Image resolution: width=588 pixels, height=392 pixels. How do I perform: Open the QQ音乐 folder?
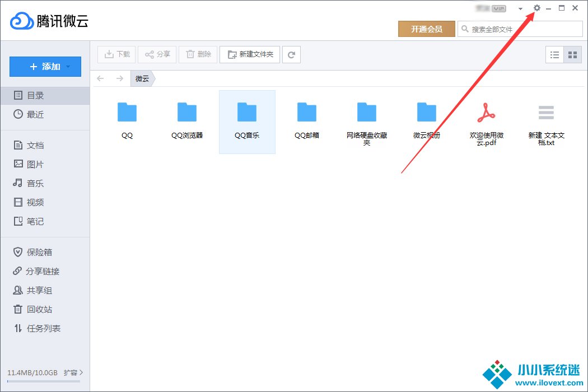247,120
